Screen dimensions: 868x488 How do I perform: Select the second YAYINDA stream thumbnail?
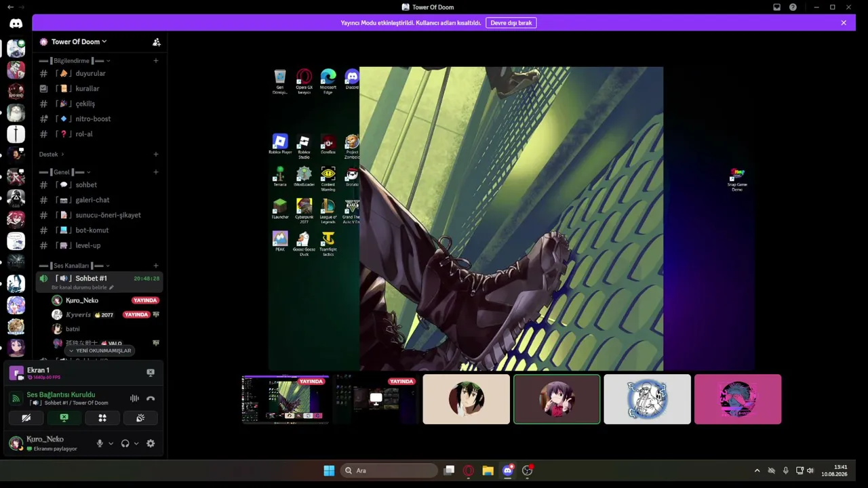(x=376, y=399)
